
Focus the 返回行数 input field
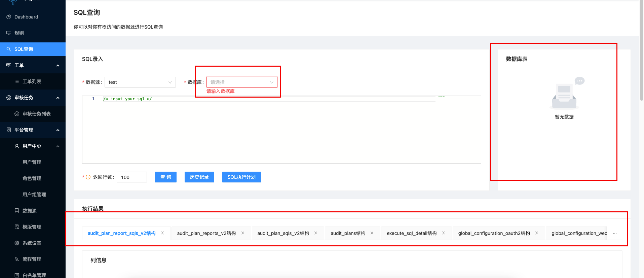132,177
